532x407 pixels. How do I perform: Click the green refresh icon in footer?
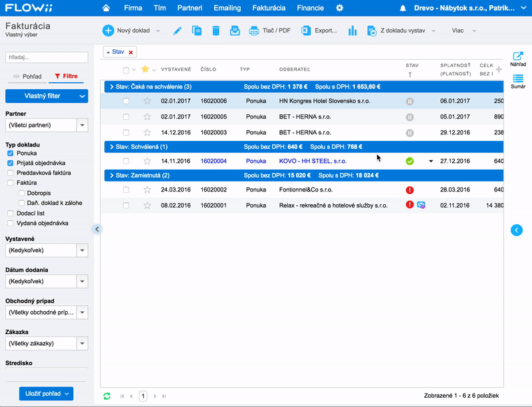point(107,396)
